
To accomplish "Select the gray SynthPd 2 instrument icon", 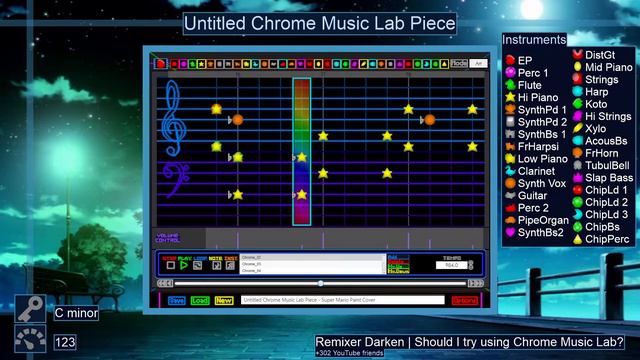I will click(x=219, y=64).
